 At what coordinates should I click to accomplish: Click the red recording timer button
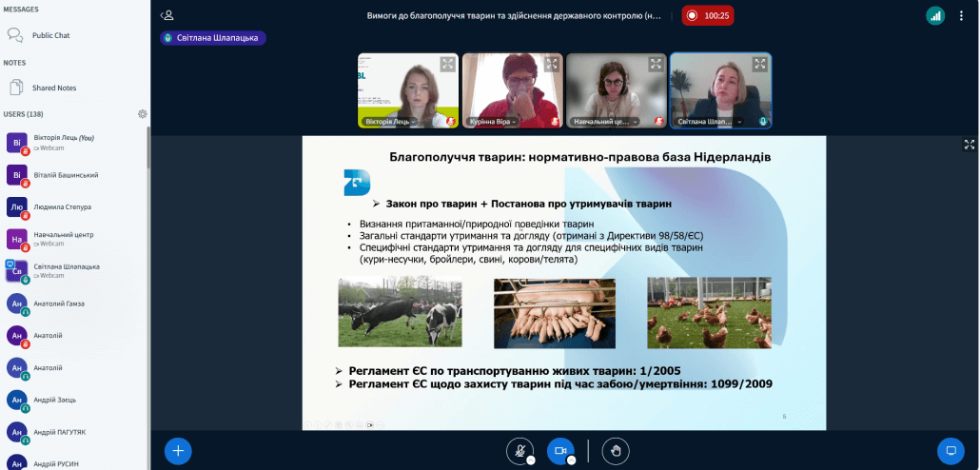[708, 15]
